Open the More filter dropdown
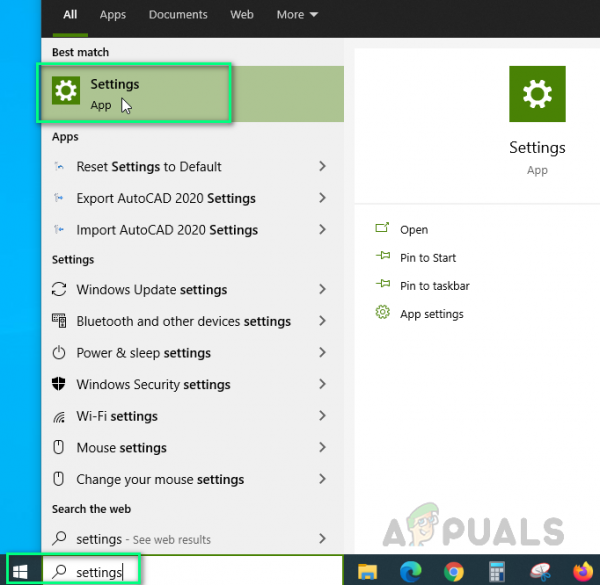 pyautogui.click(x=297, y=15)
